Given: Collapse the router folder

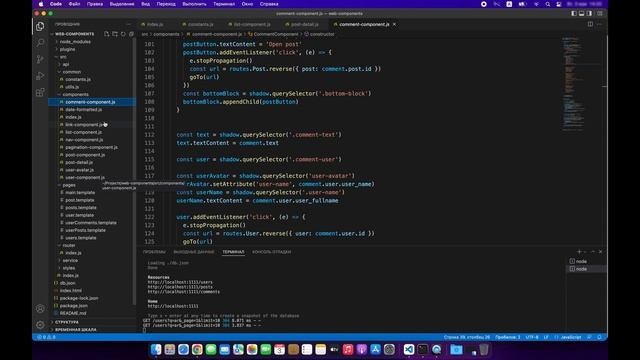Looking at the screenshot, I should tap(69, 245).
